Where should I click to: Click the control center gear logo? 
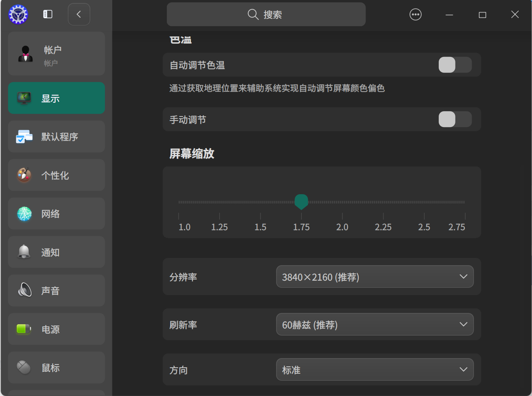point(17,14)
